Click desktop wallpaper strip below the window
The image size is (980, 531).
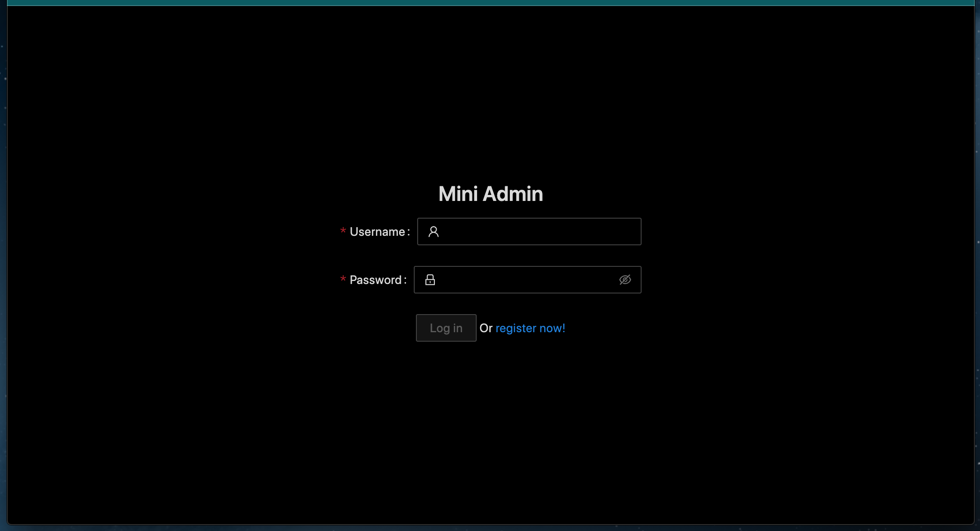click(490, 528)
